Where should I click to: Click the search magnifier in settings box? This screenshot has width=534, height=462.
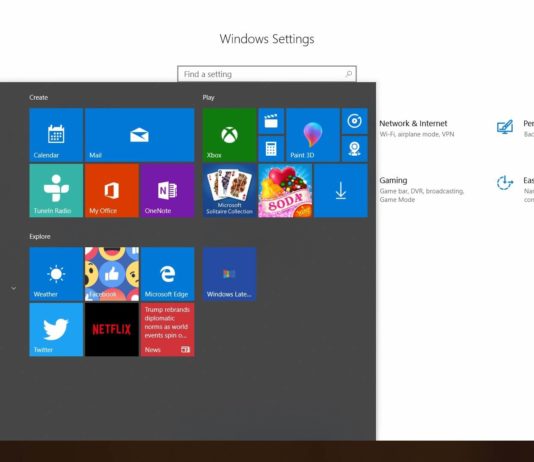point(348,74)
